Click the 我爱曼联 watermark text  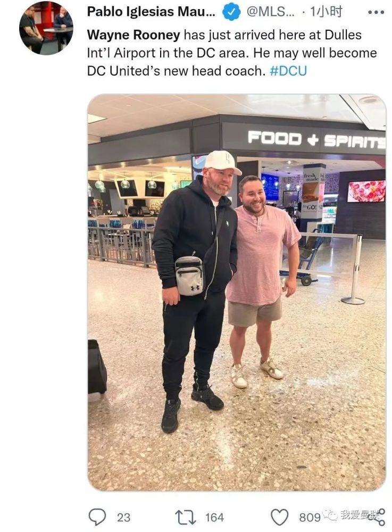coord(360,514)
